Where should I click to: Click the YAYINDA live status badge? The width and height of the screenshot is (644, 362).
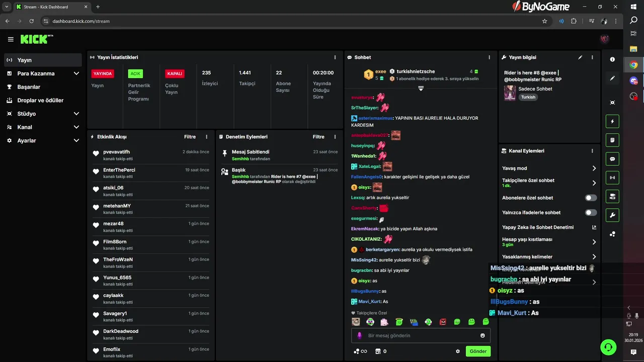103,73
